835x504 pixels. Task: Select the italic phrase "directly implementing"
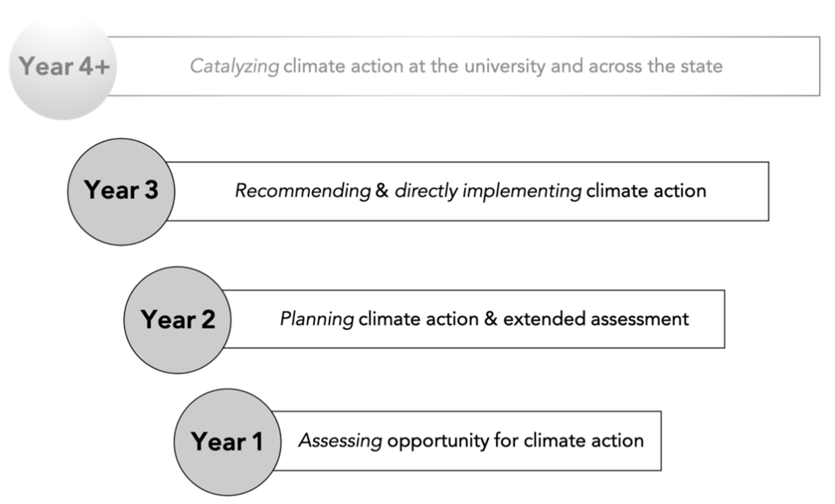point(488,191)
